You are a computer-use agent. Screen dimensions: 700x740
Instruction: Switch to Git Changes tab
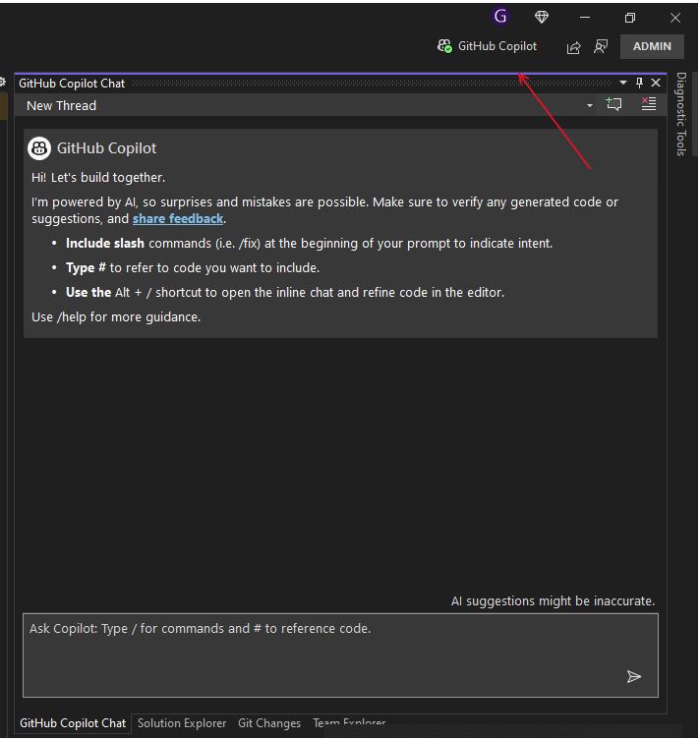coord(269,723)
